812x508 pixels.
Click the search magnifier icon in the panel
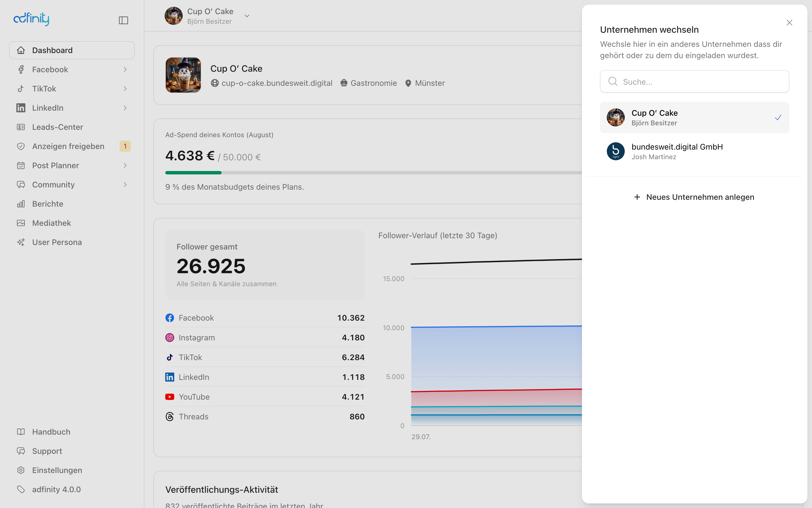point(613,81)
